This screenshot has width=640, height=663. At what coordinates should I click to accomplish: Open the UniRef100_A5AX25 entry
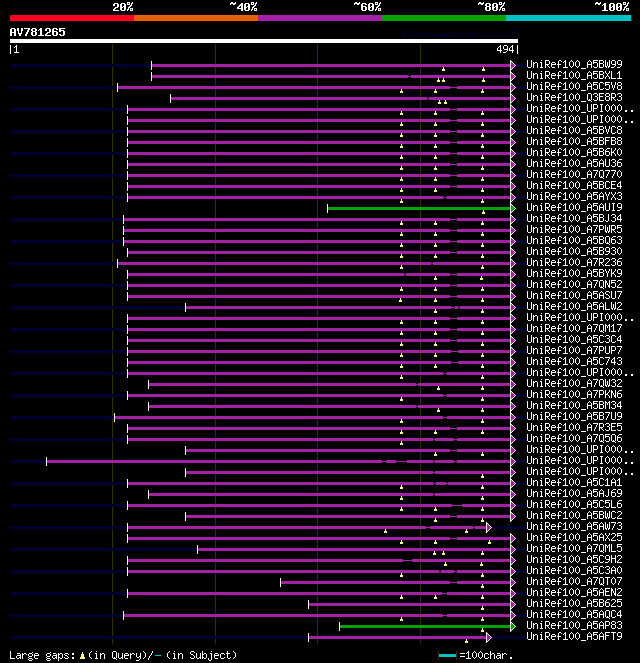click(x=574, y=537)
